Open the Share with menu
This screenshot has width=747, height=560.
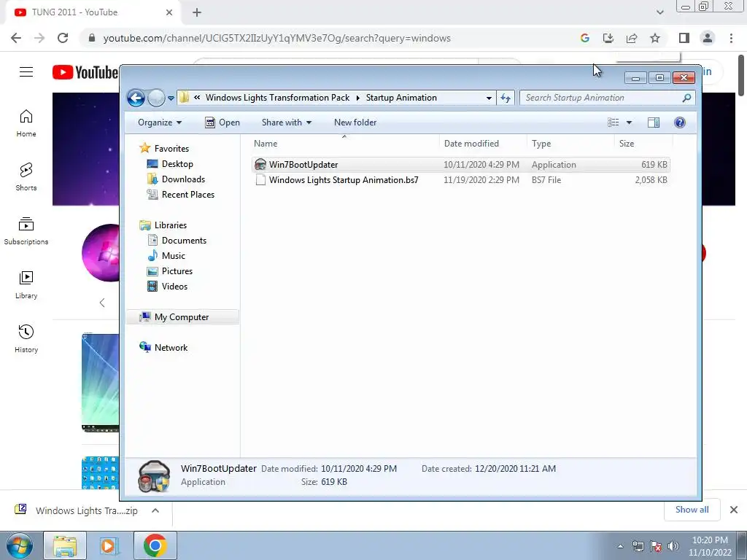[x=286, y=122]
